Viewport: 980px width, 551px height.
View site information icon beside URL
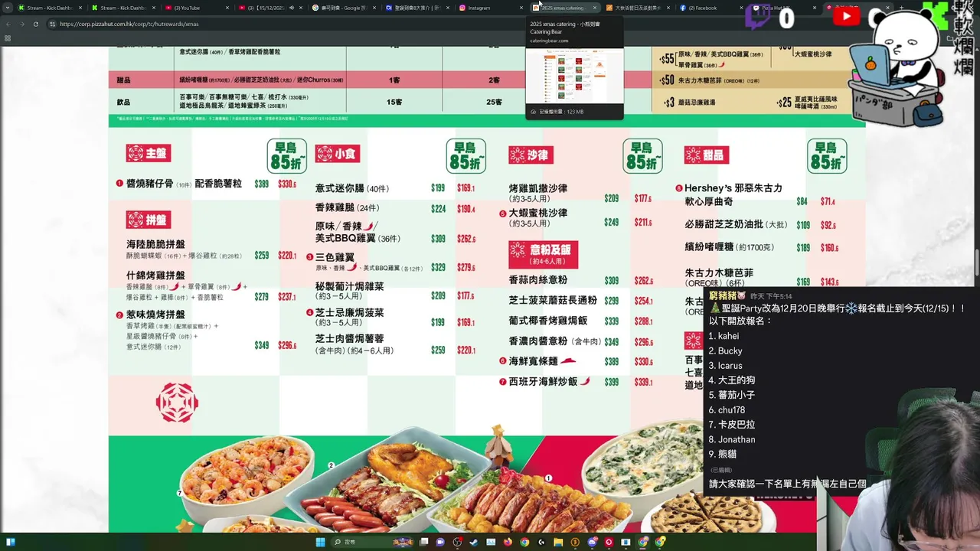[52, 24]
